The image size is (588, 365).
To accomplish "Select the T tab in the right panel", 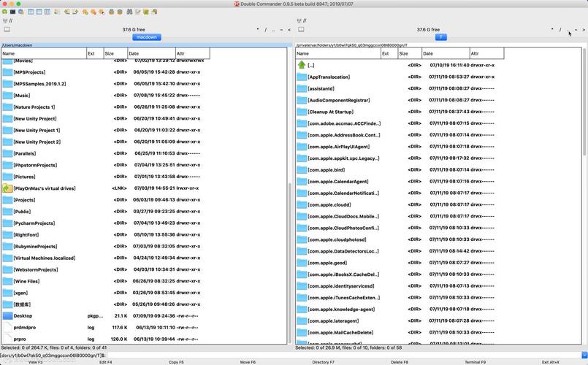I will click(441, 37).
